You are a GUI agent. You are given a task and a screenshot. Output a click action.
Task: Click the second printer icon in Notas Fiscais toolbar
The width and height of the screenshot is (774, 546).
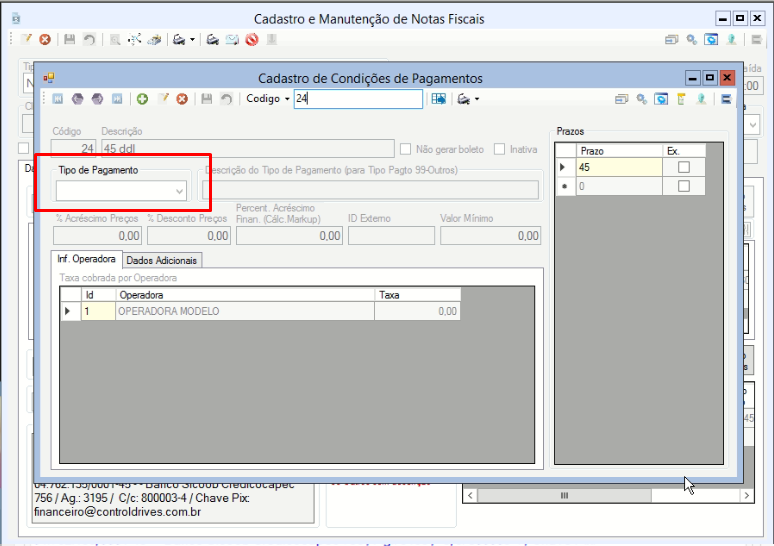point(213,39)
